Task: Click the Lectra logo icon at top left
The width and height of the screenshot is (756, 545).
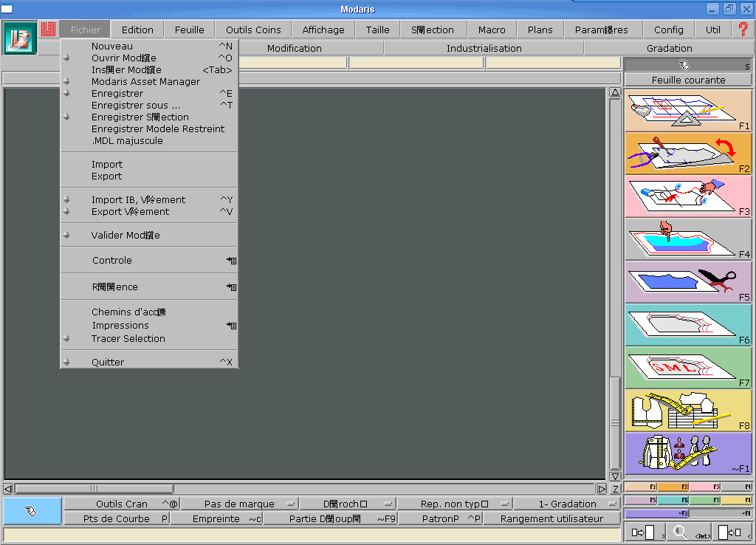Action: point(20,38)
